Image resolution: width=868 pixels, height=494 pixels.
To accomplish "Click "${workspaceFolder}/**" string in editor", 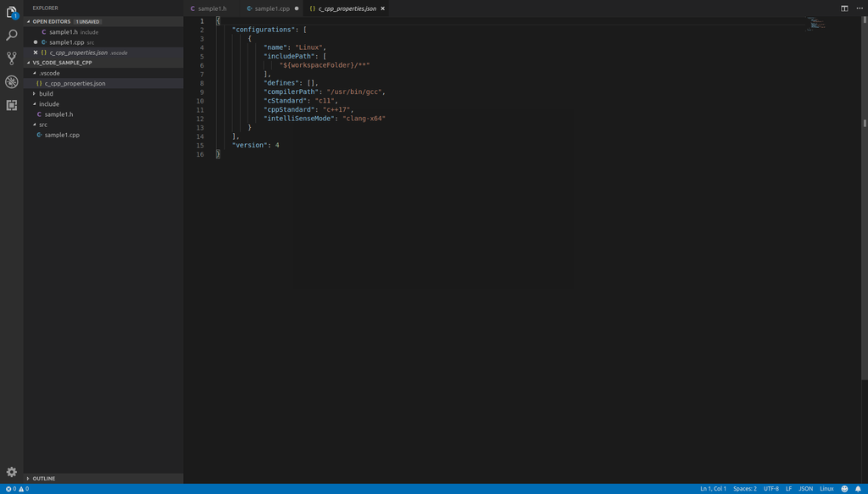I will pos(325,65).
